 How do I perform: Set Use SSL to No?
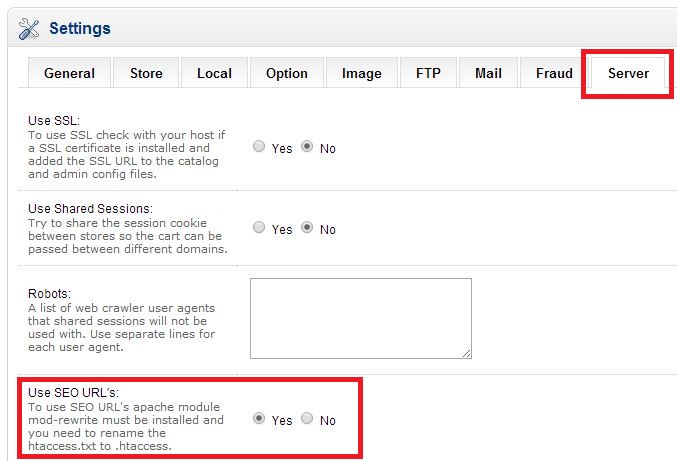pyautogui.click(x=307, y=146)
